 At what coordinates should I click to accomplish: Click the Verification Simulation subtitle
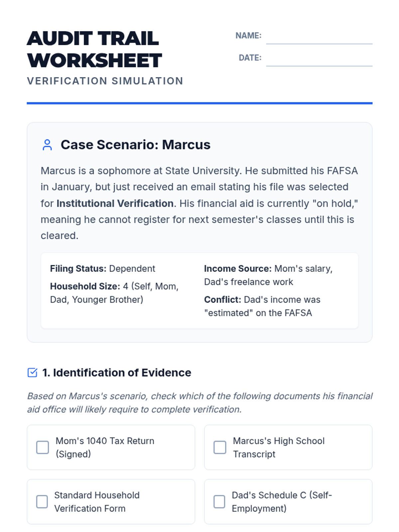(x=105, y=81)
